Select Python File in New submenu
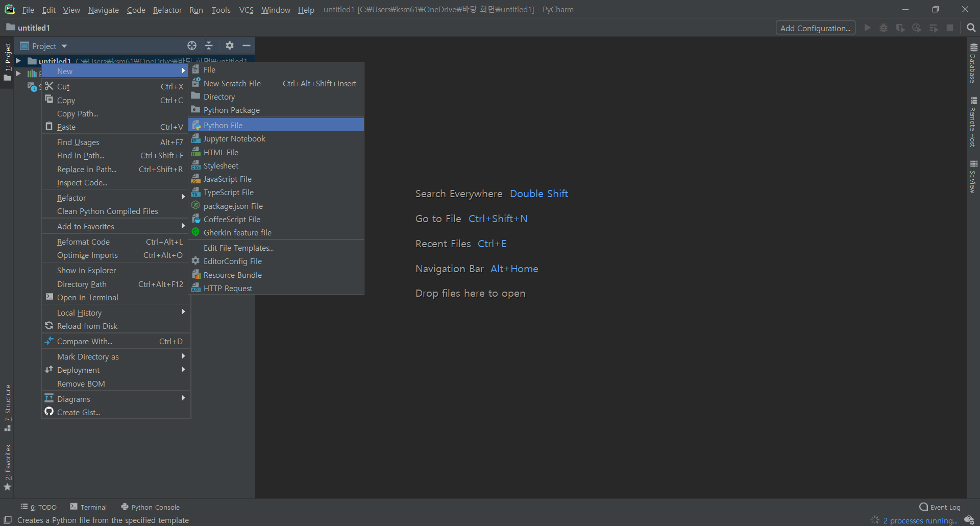This screenshot has height=526, width=980. click(x=276, y=125)
